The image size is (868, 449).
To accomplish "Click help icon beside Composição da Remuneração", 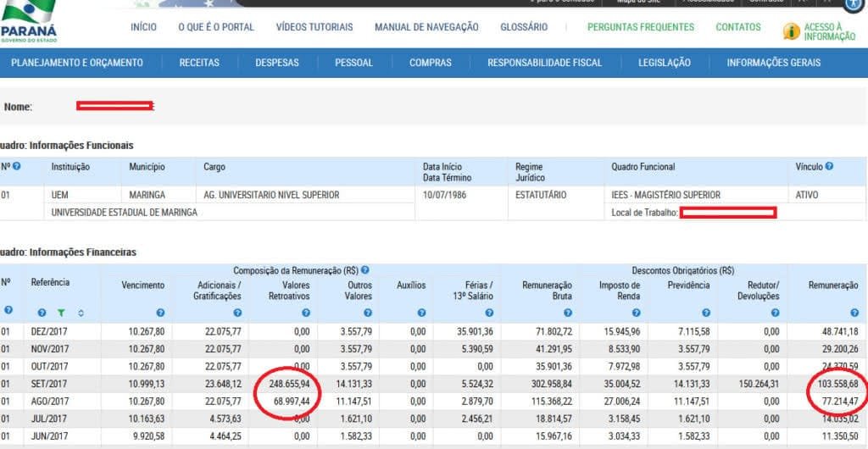I will click(365, 269).
